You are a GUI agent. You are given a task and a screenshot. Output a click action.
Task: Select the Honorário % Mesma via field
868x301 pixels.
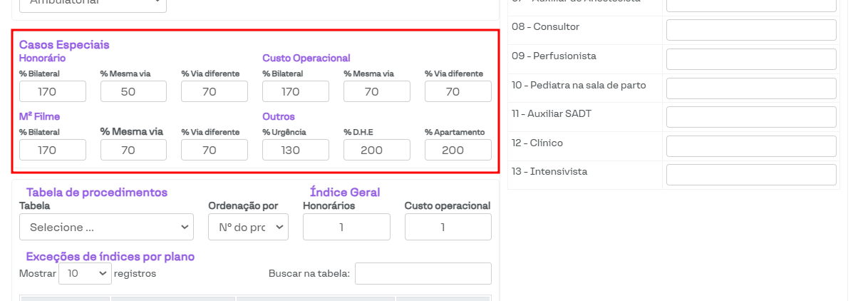pos(133,91)
